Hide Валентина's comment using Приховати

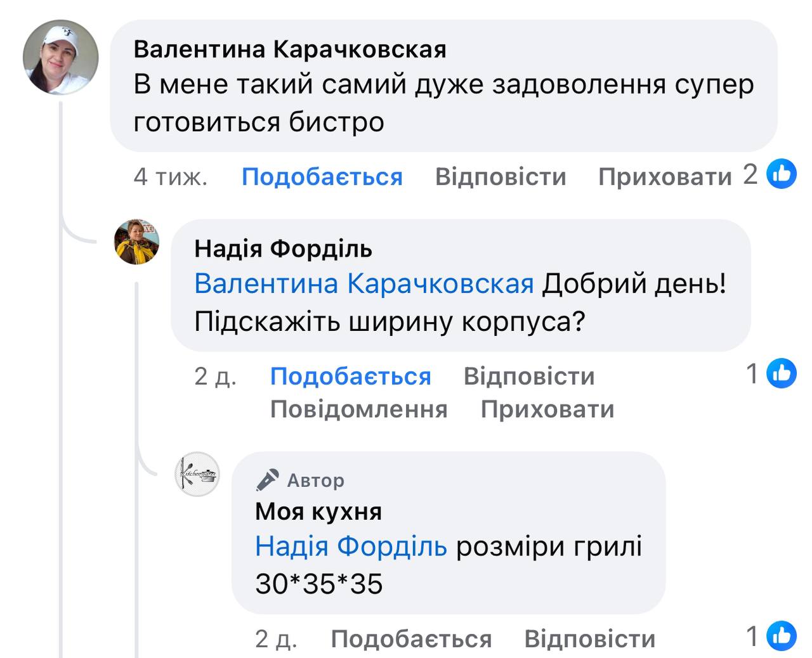tap(664, 176)
